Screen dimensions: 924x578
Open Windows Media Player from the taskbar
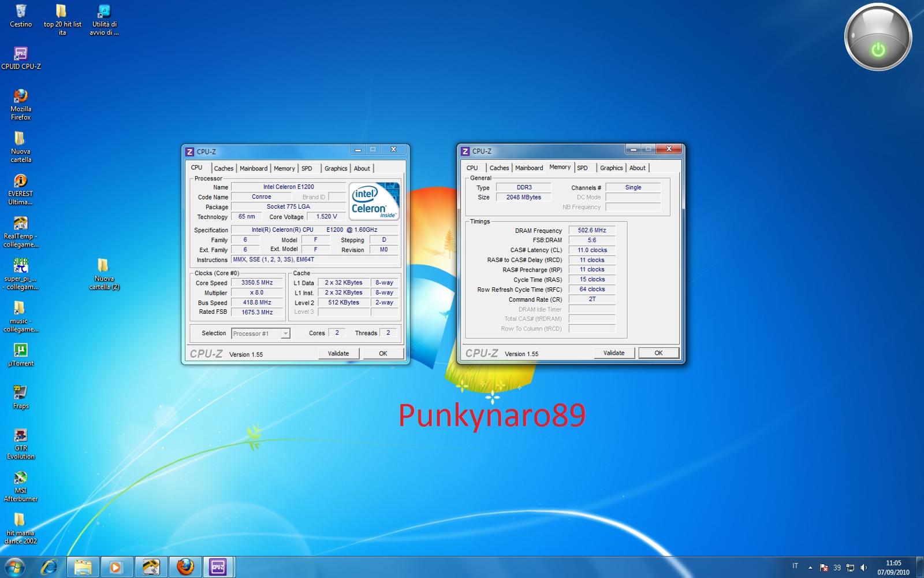click(117, 567)
